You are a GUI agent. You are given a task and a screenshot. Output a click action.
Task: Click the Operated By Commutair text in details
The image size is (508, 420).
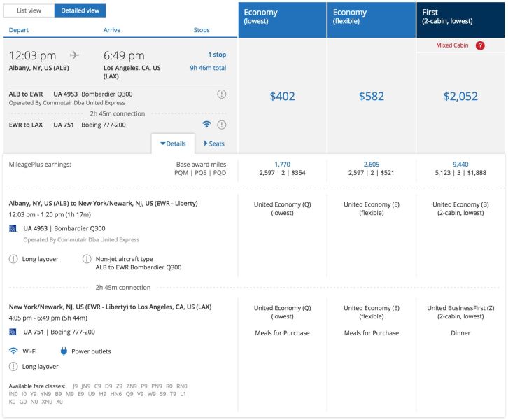click(x=81, y=240)
